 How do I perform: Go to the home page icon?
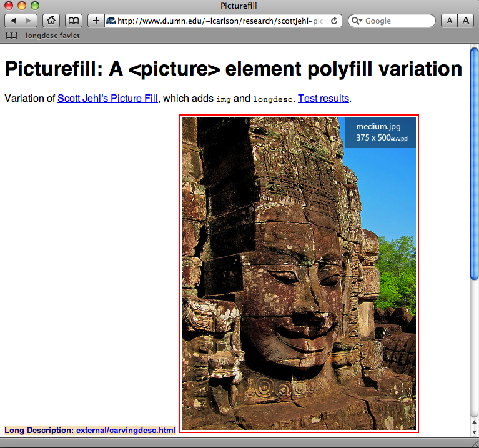coord(51,21)
